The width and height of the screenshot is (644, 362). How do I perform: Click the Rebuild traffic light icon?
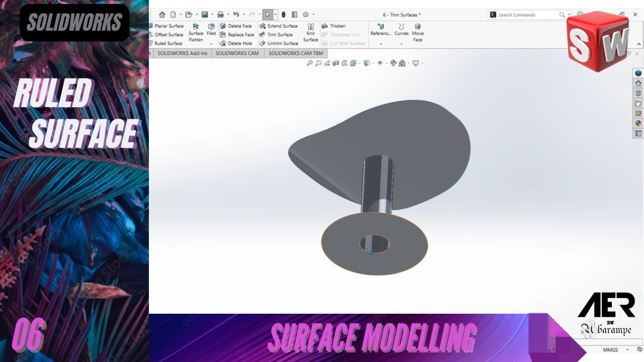(x=283, y=15)
